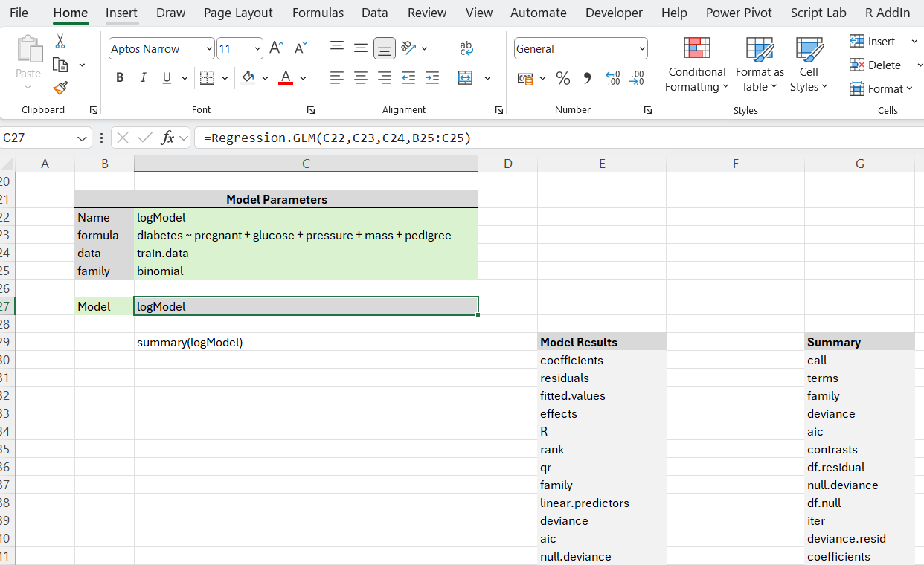Screen dimensions: 924x565
Task: Open the Script Lab tab
Action: (x=818, y=13)
